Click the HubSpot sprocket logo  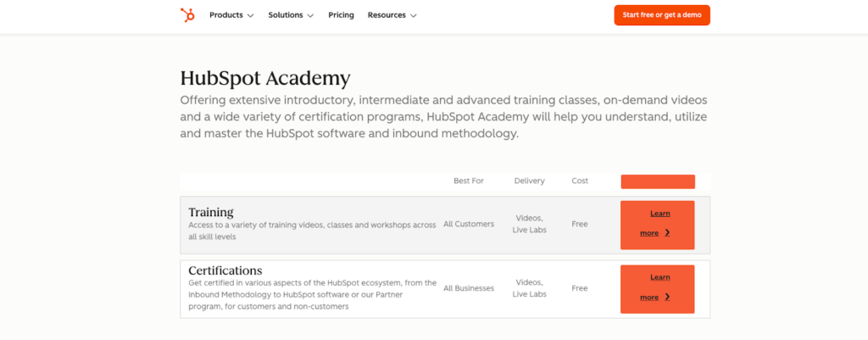pyautogui.click(x=187, y=15)
